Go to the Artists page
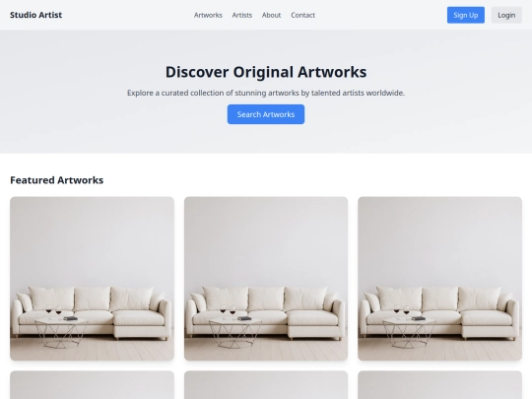This screenshot has width=532, height=399. coord(242,15)
